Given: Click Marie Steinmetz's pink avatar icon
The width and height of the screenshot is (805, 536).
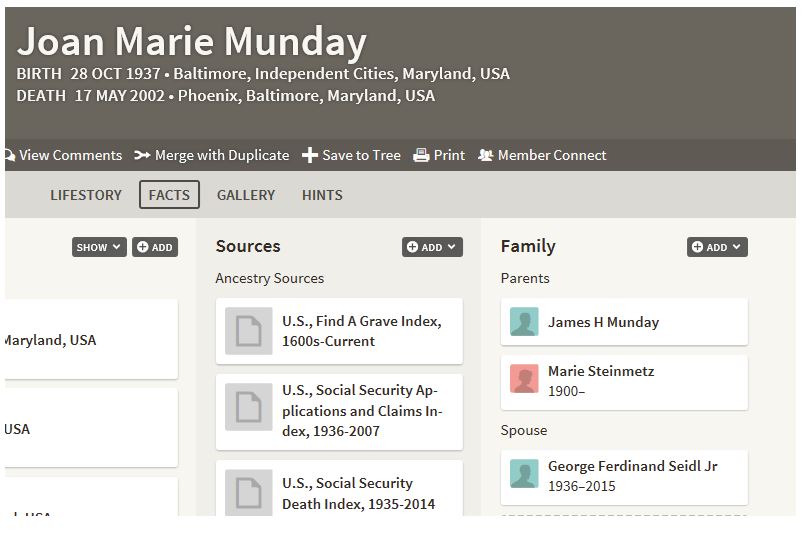Looking at the screenshot, I should point(524,380).
